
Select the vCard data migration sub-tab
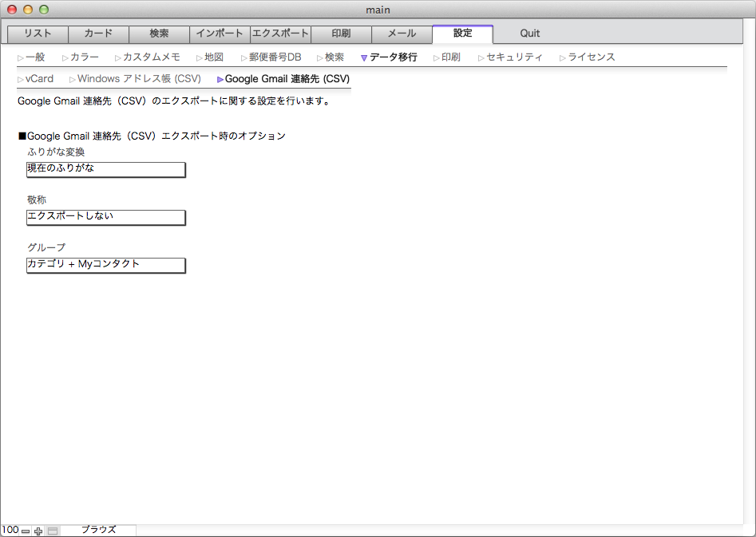(x=38, y=79)
